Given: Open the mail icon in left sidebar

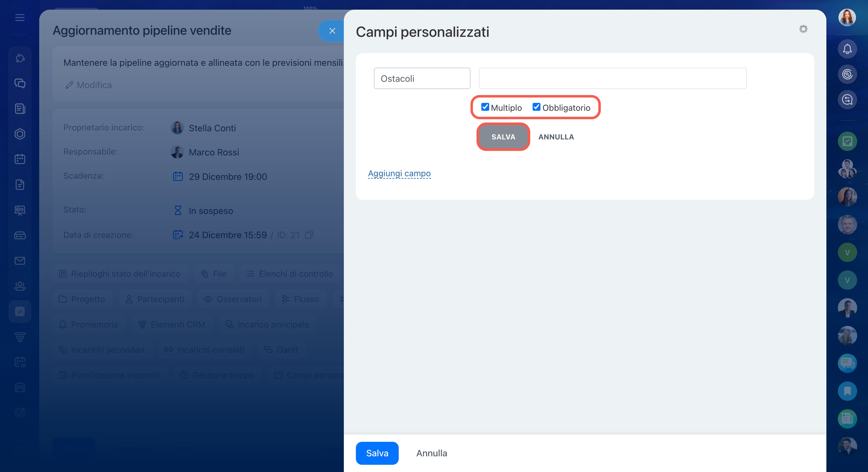Looking at the screenshot, I should [20, 261].
